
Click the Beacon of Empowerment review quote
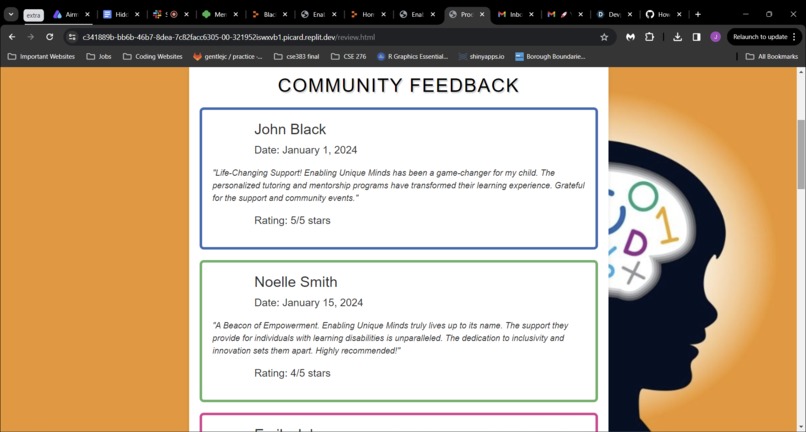[x=391, y=338]
